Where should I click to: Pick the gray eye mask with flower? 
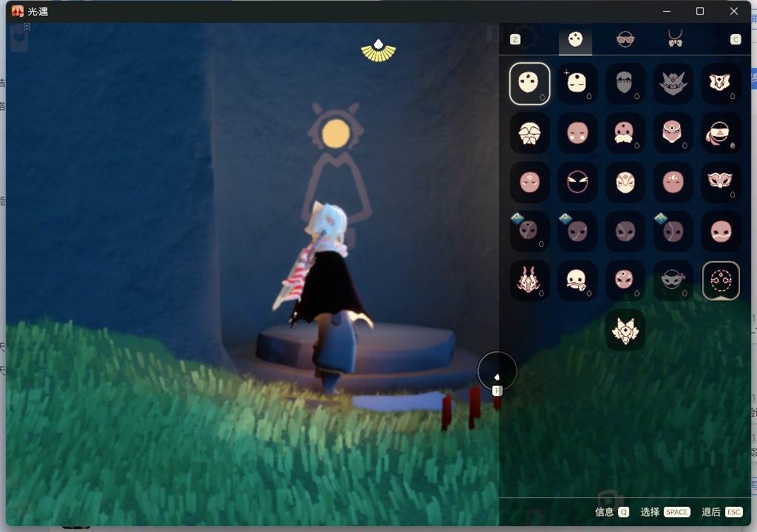tap(673, 281)
